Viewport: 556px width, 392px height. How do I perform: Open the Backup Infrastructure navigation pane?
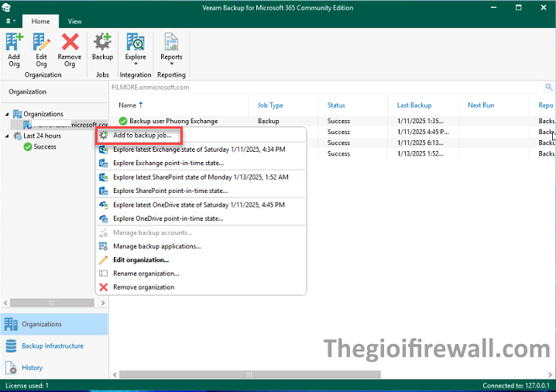pyautogui.click(x=54, y=346)
